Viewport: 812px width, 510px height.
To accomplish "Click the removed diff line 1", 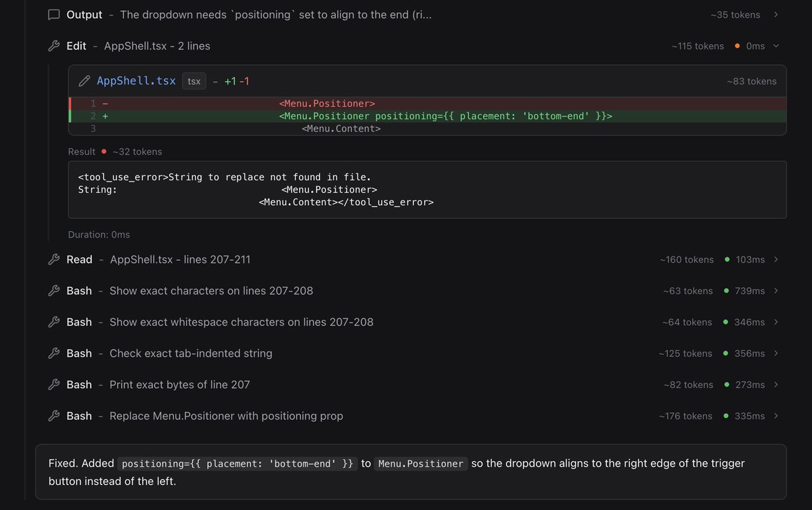I will [x=427, y=104].
